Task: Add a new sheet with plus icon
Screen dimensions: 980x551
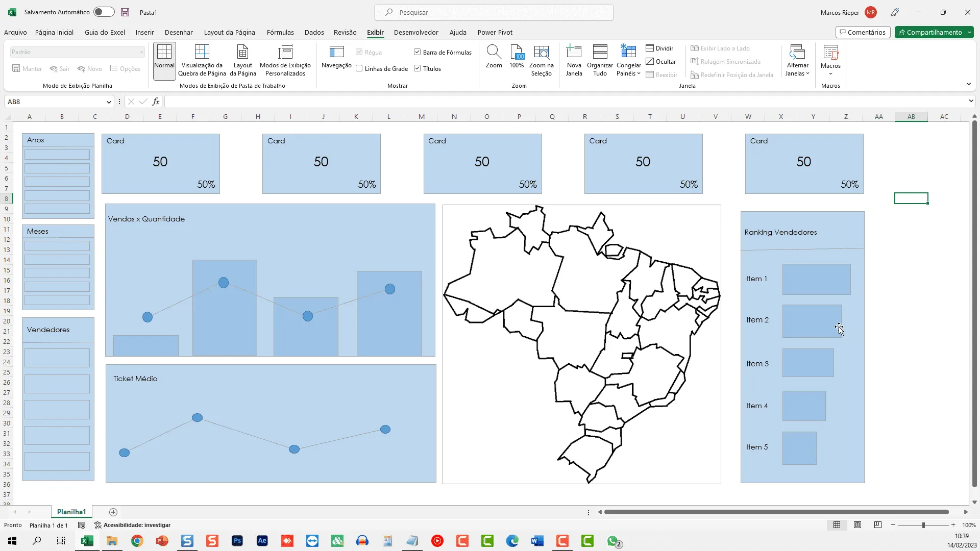Action: point(113,512)
